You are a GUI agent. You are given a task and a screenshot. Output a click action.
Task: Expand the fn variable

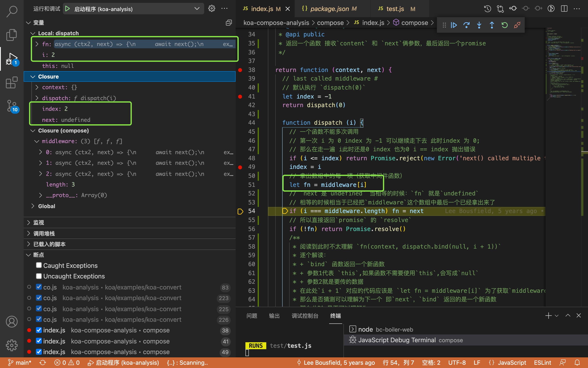pyautogui.click(x=37, y=44)
